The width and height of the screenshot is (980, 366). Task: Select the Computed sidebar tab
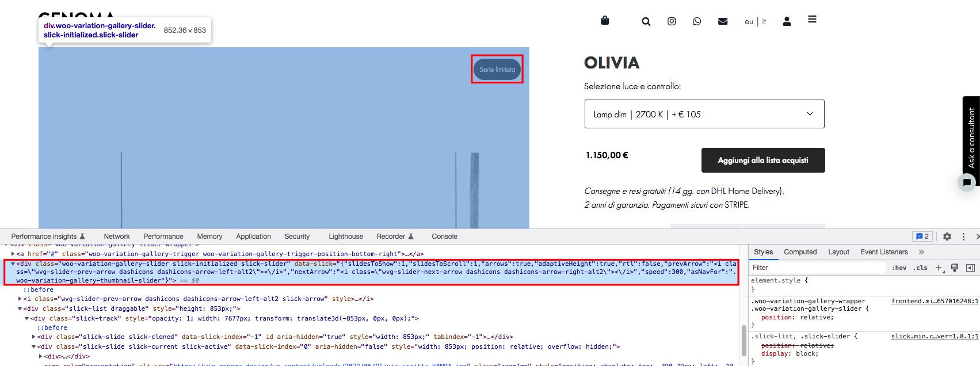click(x=800, y=252)
